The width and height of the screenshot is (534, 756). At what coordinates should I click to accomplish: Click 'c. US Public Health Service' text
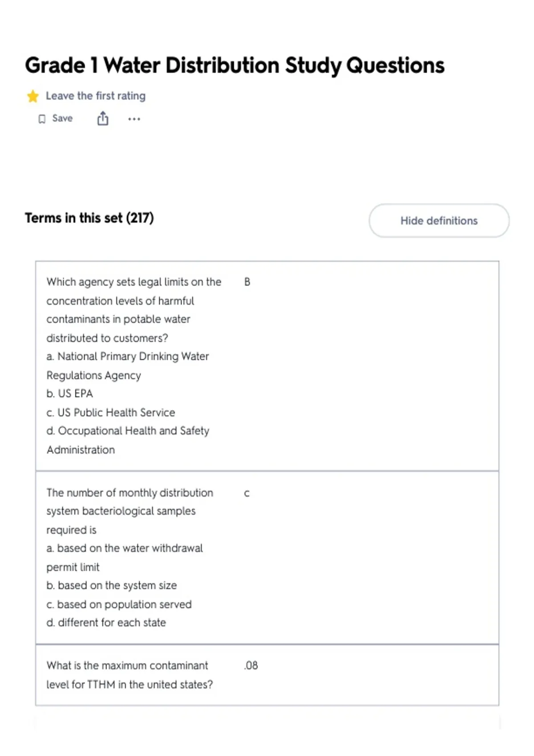click(111, 413)
